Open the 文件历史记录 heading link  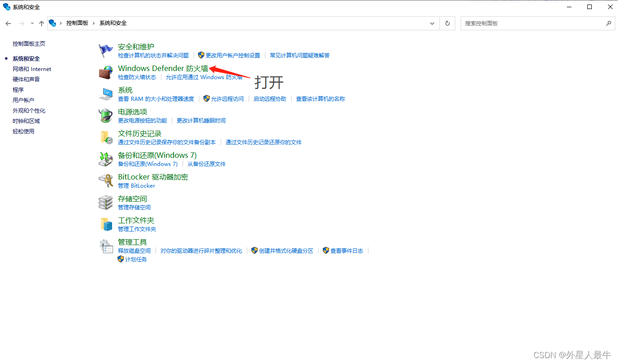140,133
